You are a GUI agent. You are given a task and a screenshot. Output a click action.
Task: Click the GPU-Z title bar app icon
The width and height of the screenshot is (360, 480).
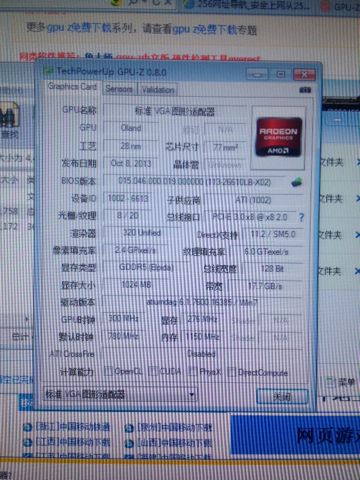(49, 71)
